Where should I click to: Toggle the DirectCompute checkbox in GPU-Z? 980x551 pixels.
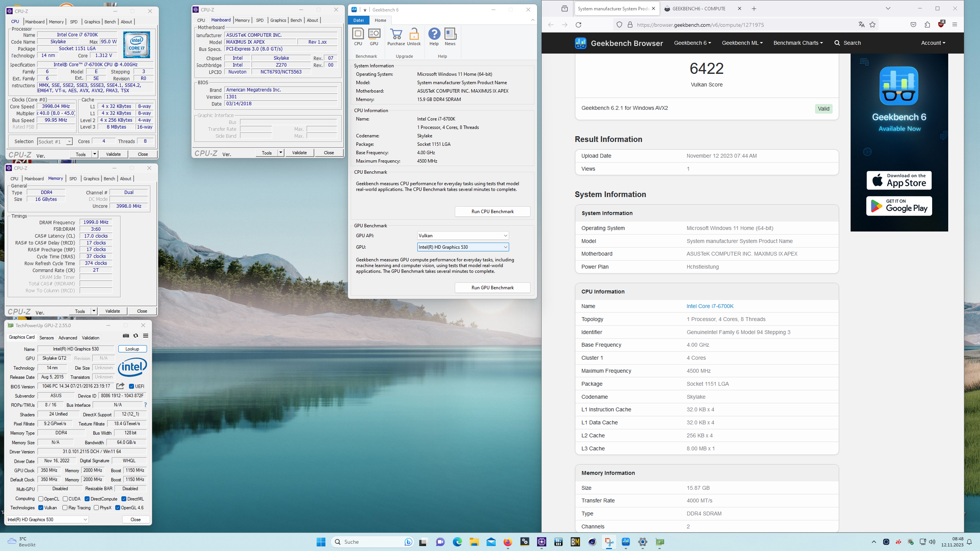pos(87,499)
